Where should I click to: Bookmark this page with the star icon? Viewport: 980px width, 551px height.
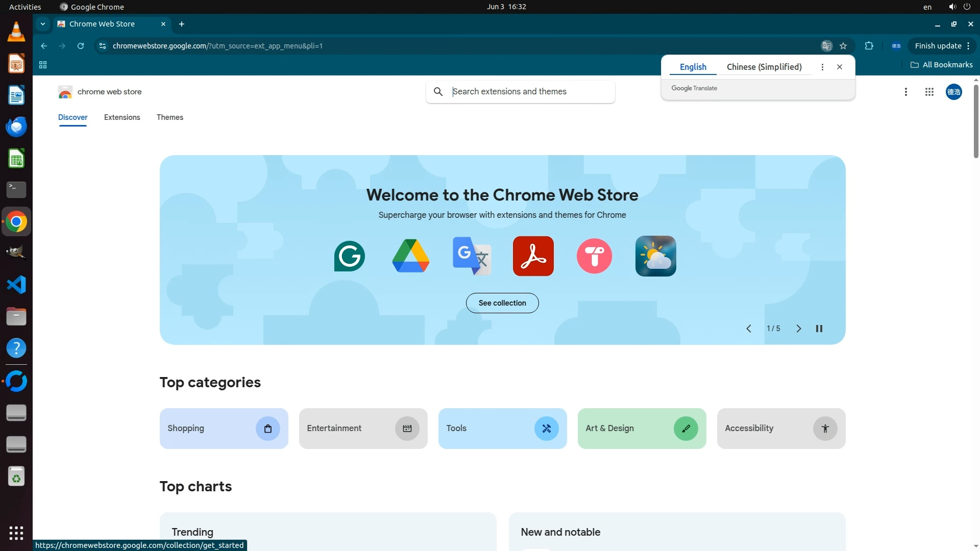pos(843,46)
